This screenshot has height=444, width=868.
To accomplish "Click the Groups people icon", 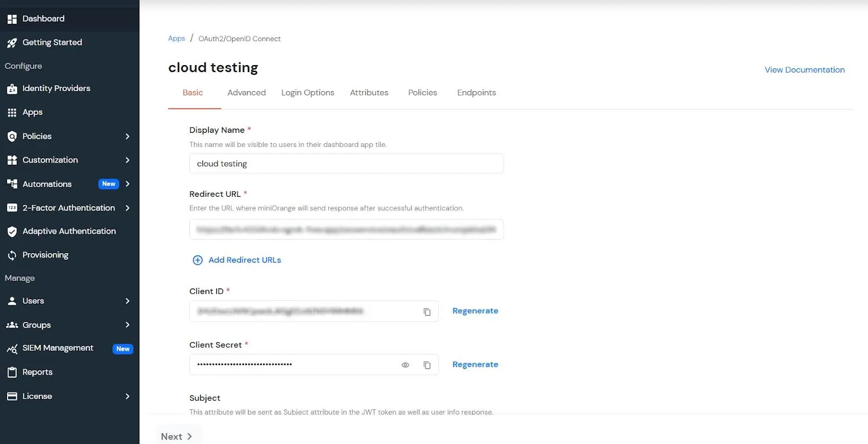I will tap(12, 325).
